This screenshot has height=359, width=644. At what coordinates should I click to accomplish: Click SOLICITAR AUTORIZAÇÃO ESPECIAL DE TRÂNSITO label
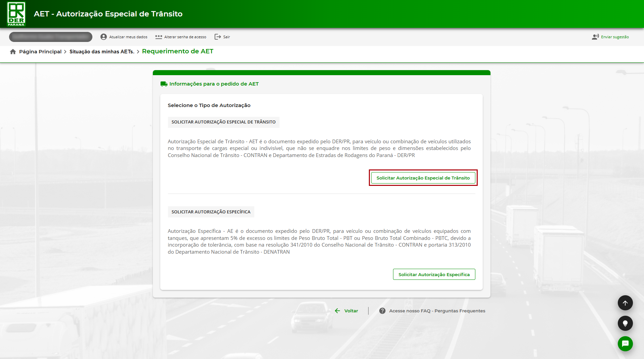[223, 122]
